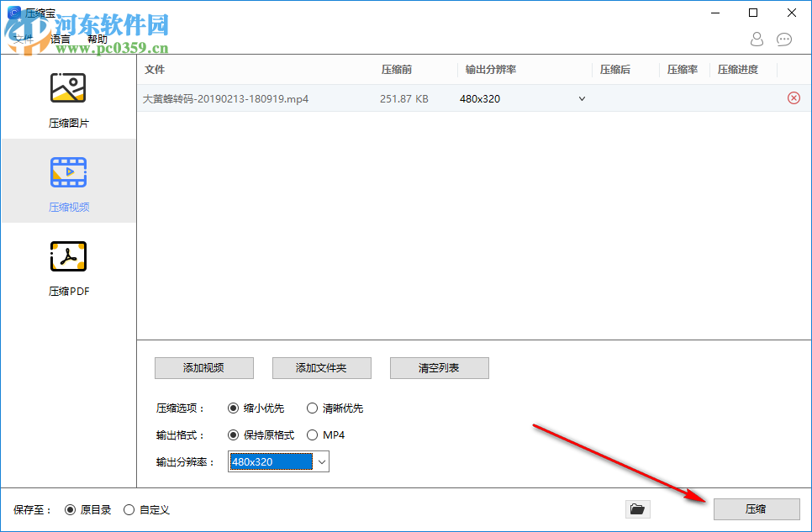Click the 压缩宝 app logo
This screenshot has height=532, width=812.
(13, 12)
